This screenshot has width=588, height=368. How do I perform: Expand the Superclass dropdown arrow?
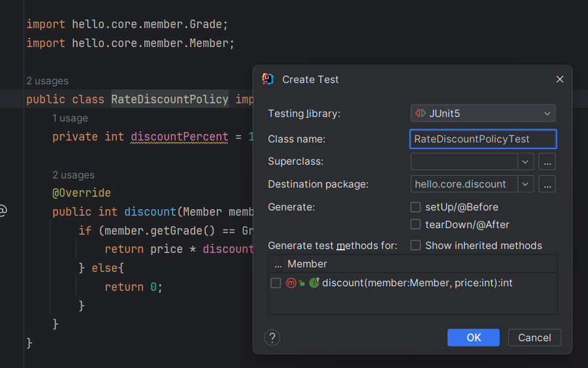click(x=526, y=161)
